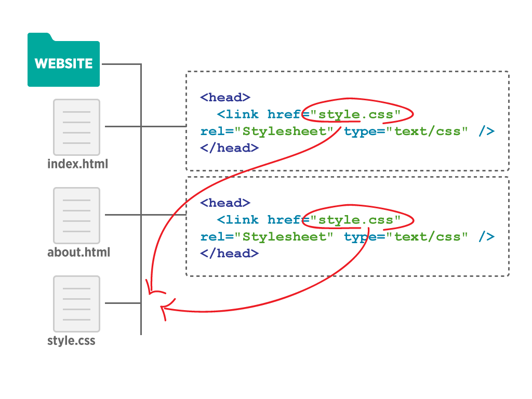Click type="text/css" in the about.html code box
532x399 pixels.
coord(406,237)
